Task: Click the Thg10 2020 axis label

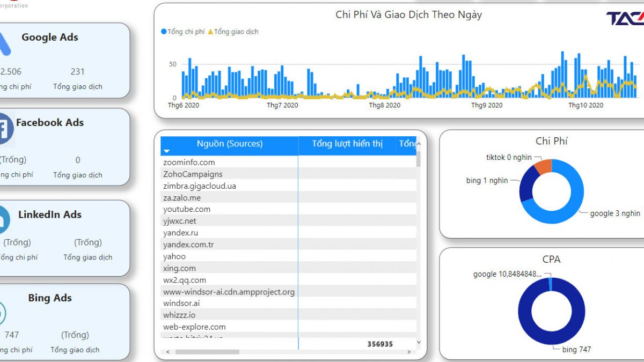Action: click(x=586, y=105)
